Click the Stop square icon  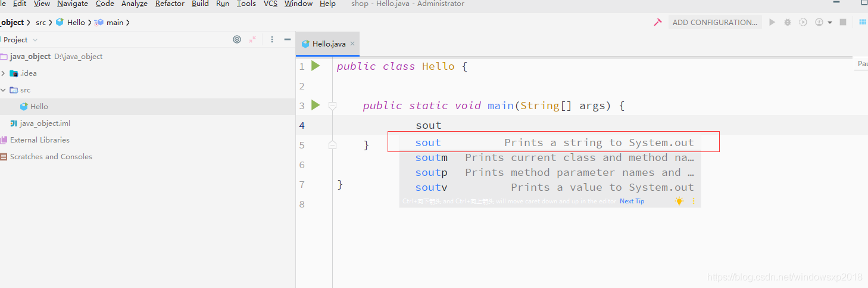[843, 22]
